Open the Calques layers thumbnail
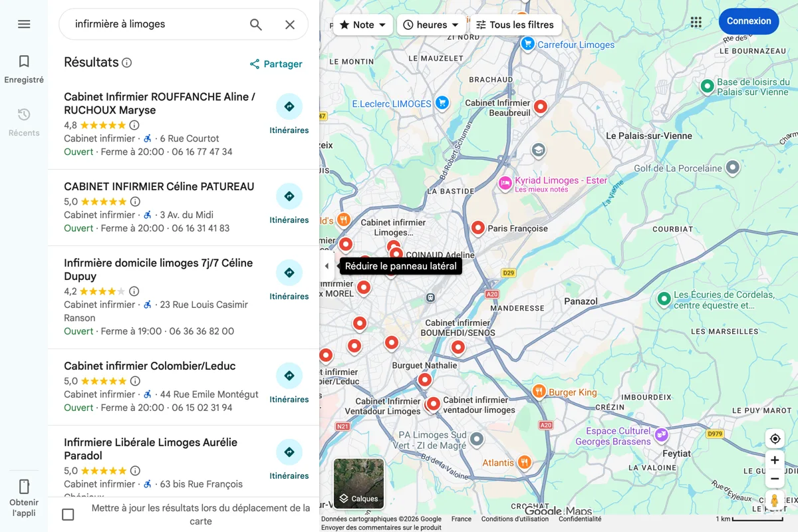 359,483
